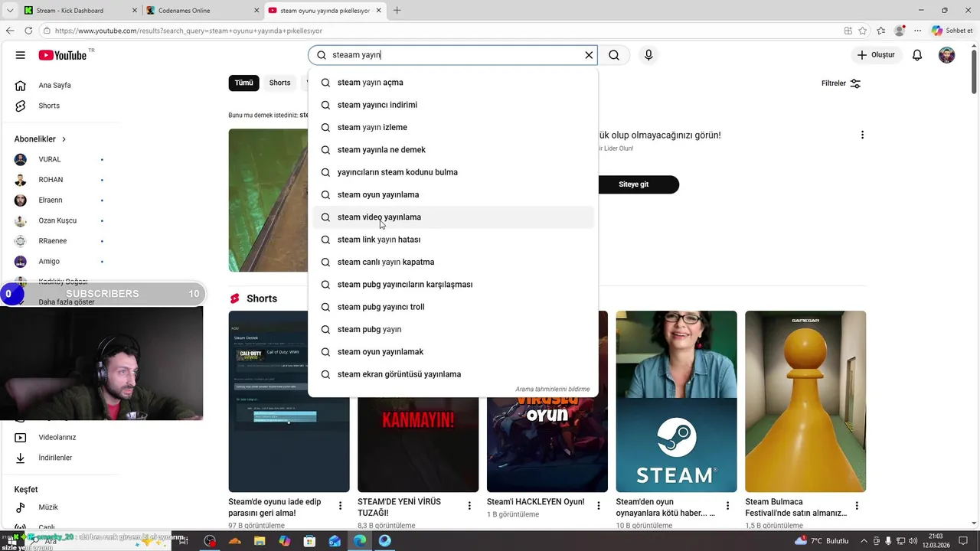Screen dimensions: 980x551
Task: Open Ozan Kuşcu channel subscription
Action: [59, 220]
